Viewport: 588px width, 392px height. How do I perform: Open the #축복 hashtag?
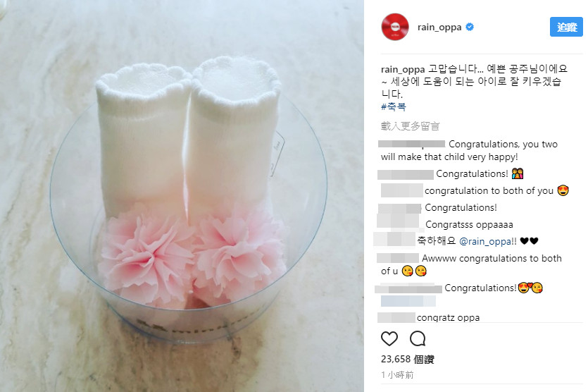point(394,107)
